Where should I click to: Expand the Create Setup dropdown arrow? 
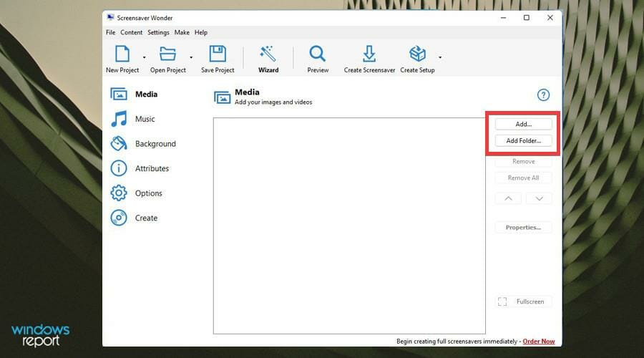440,57
